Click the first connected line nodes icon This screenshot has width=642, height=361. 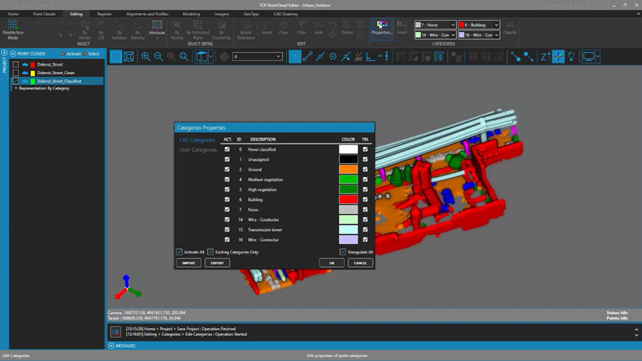(x=515, y=56)
